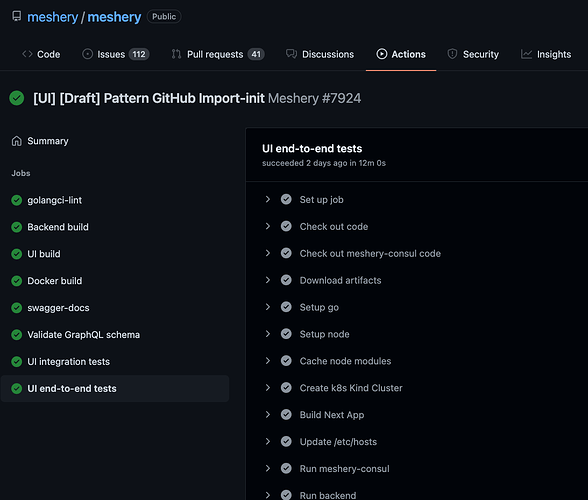Expand the Update /etc/hosts step
This screenshot has width=588, height=500.
[268, 441]
